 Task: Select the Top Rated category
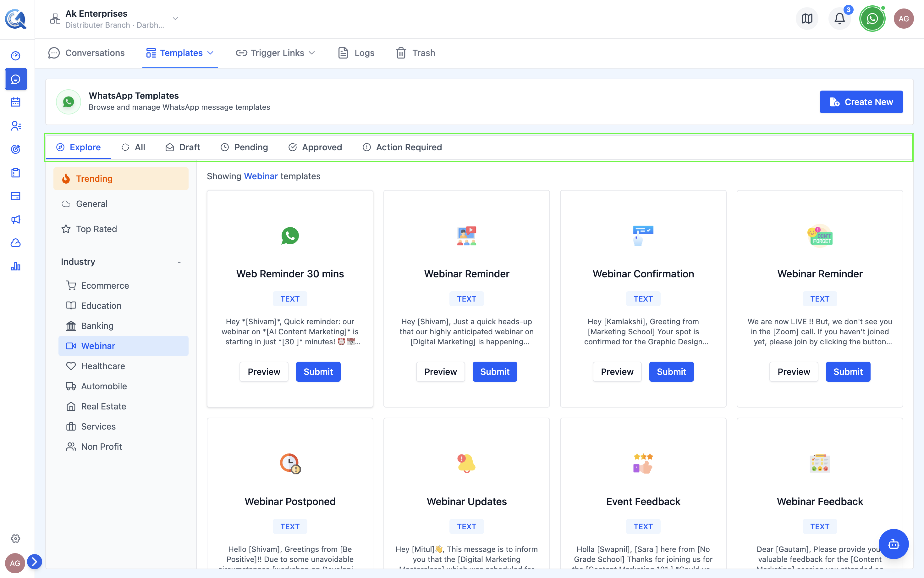[x=121, y=229]
